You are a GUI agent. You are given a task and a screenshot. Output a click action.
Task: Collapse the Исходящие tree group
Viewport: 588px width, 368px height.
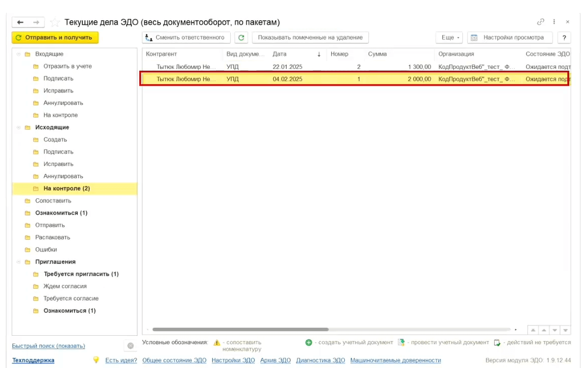pyautogui.click(x=19, y=128)
